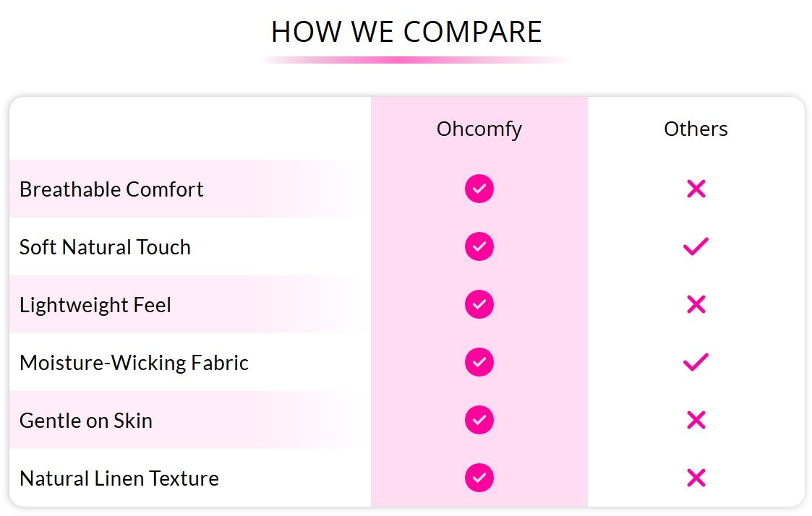Viewport: 812px width, 516px height.
Task: Click Others tick for Moisture-Wicking Fabric
Action: click(x=696, y=362)
